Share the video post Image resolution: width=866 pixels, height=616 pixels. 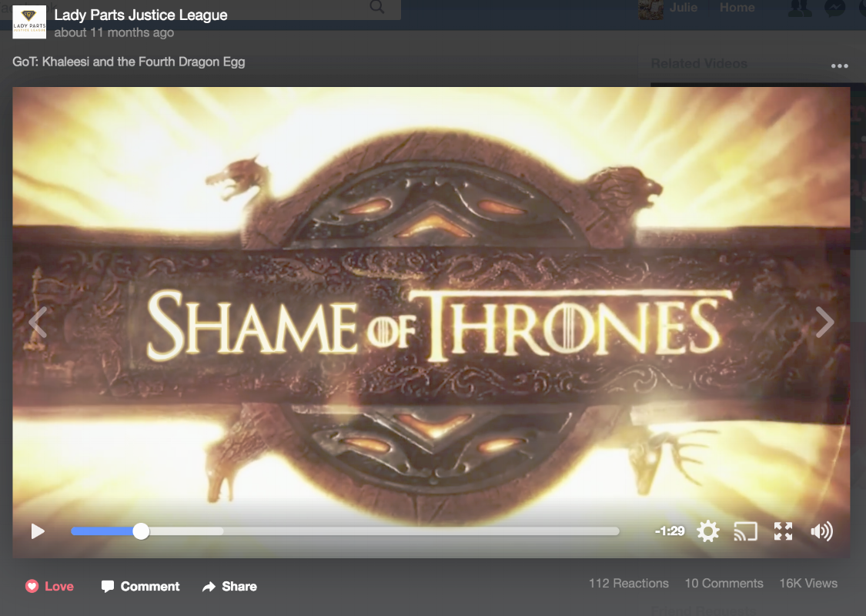pyautogui.click(x=229, y=586)
